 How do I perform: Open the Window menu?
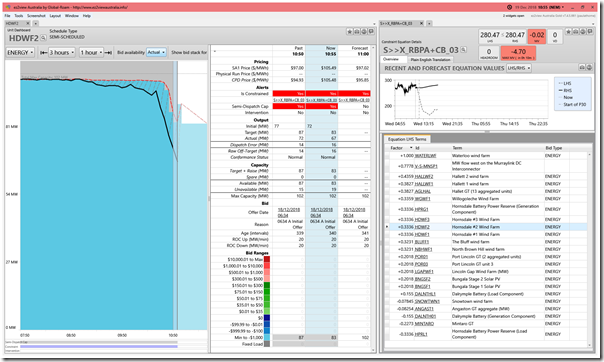(x=72, y=16)
